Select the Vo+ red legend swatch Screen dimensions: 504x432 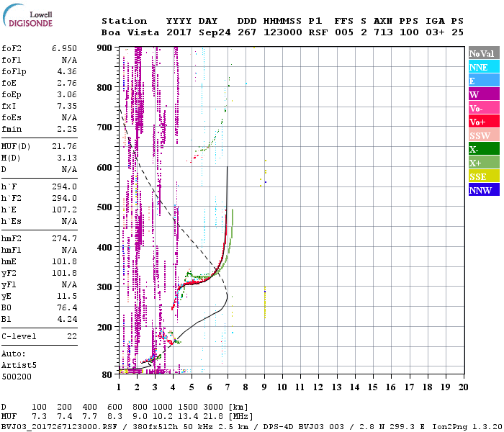[484, 122]
